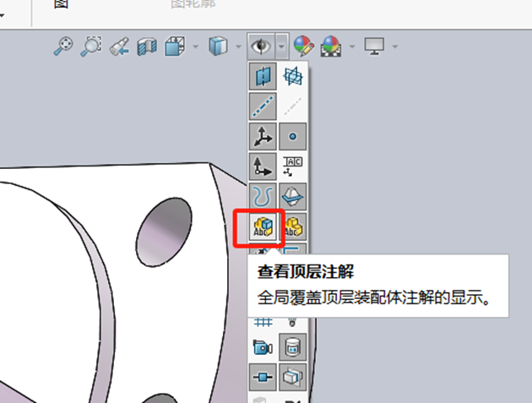532x403 pixels.
Task: Click the Zoom to Fit magnifier icon
Action: (63, 46)
